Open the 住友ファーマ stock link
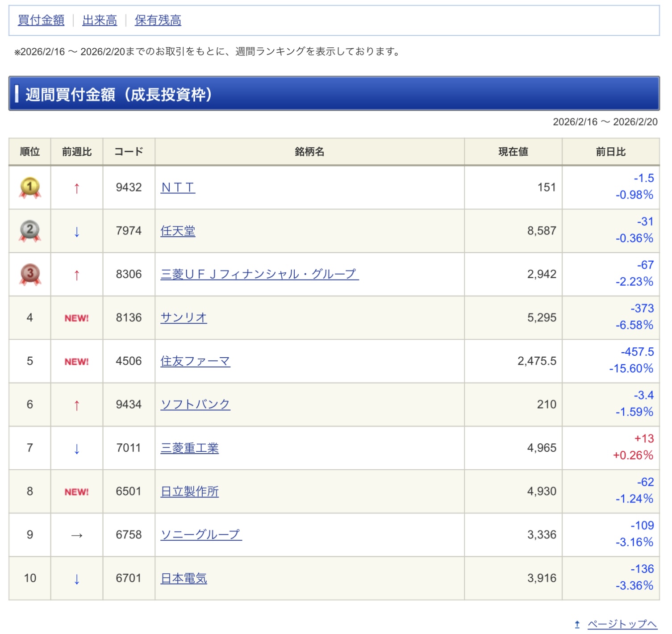The width and height of the screenshot is (672, 634). [195, 361]
